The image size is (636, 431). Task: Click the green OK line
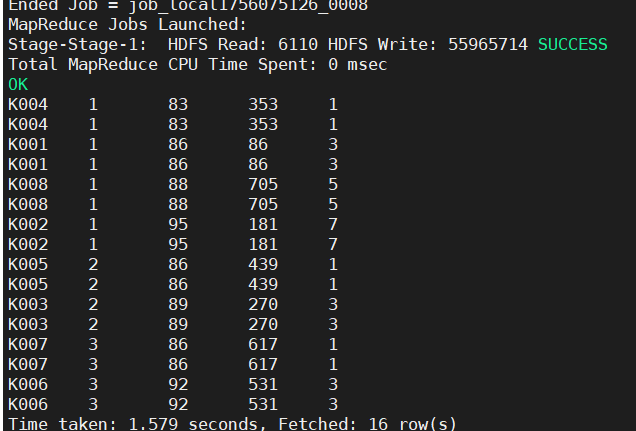click(18, 85)
